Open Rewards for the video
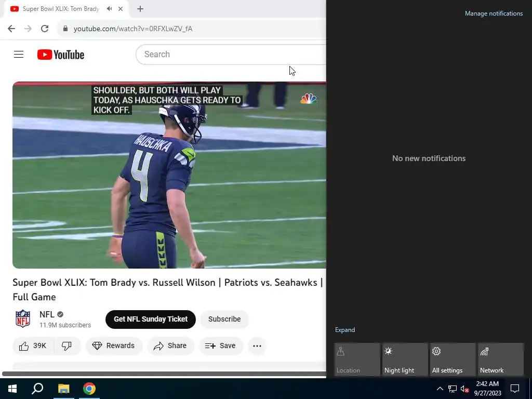The height and width of the screenshot is (399, 532). [114, 345]
